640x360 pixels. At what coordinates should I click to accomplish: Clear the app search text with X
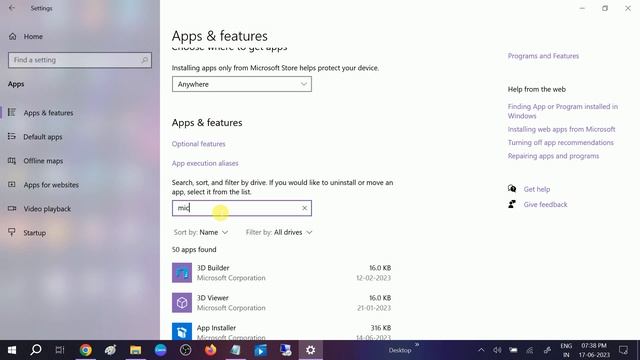(304, 208)
